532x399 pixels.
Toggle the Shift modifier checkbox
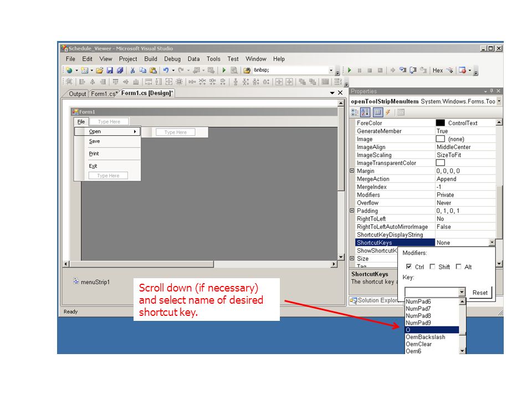pyautogui.click(x=432, y=267)
